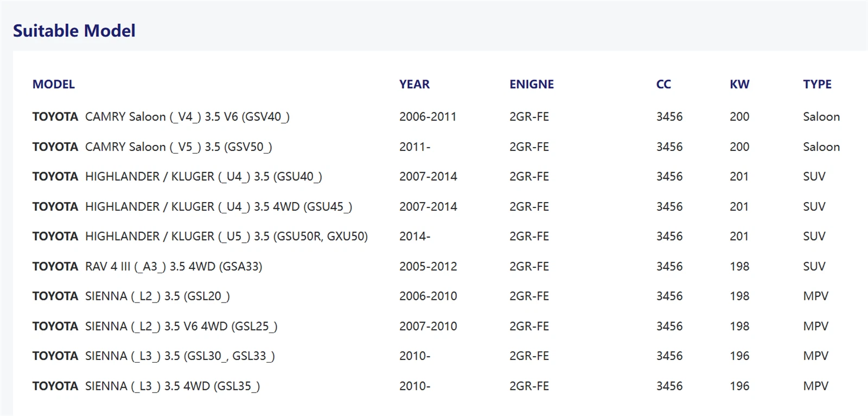Screen dimensions: 868x416
Task: Click the 2006-2010 year cell
Action: [428, 296]
